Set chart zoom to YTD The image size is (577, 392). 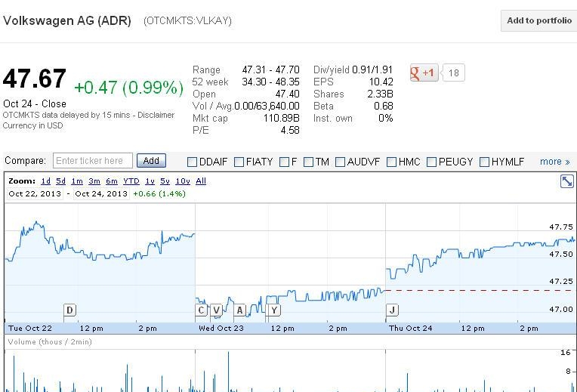(131, 181)
